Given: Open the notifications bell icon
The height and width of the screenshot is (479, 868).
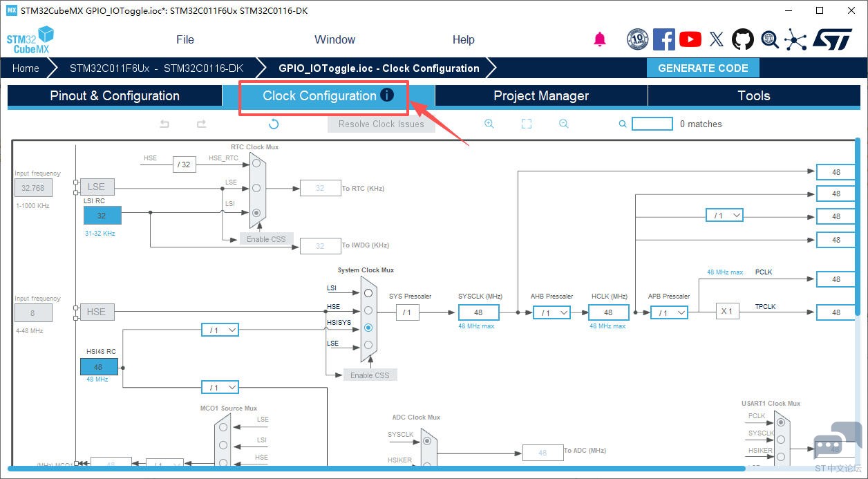Looking at the screenshot, I should click(x=600, y=39).
